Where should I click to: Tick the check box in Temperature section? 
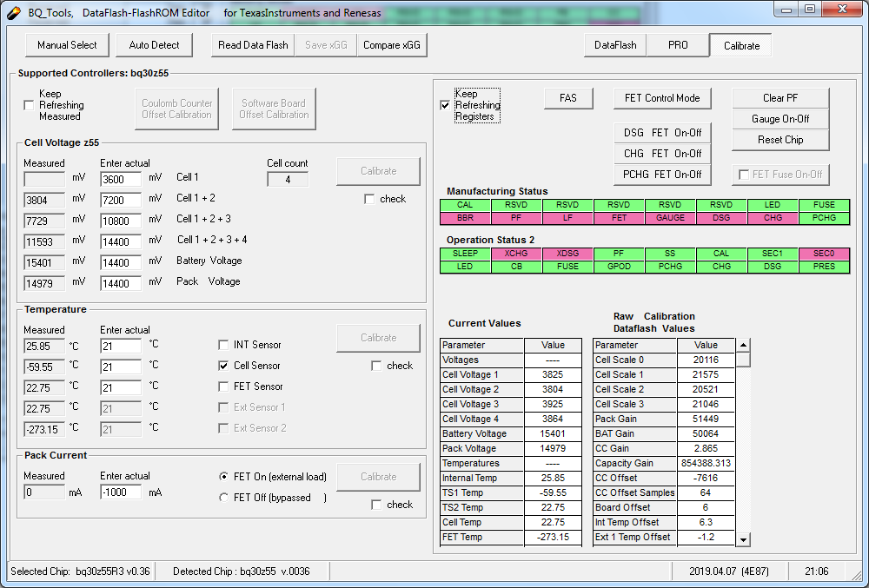coord(376,366)
